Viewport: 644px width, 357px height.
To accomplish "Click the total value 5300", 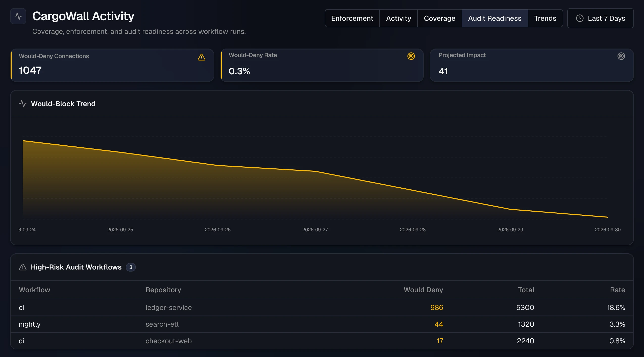I will [525, 307].
